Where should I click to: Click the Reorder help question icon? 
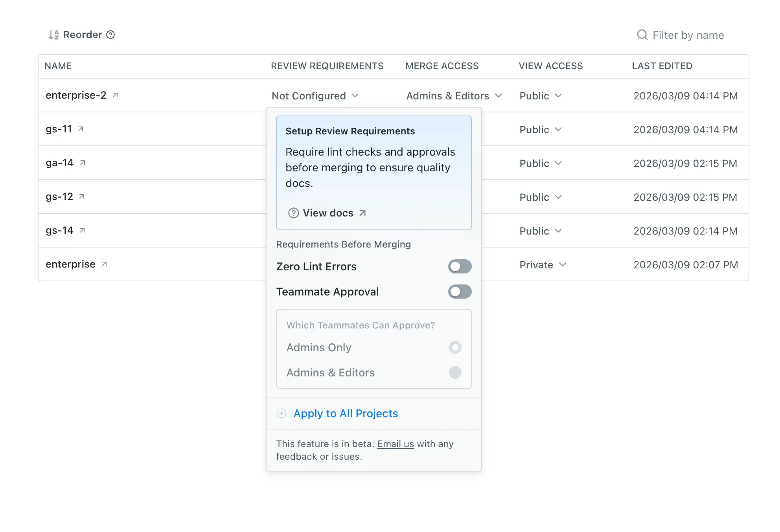click(x=110, y=35)
